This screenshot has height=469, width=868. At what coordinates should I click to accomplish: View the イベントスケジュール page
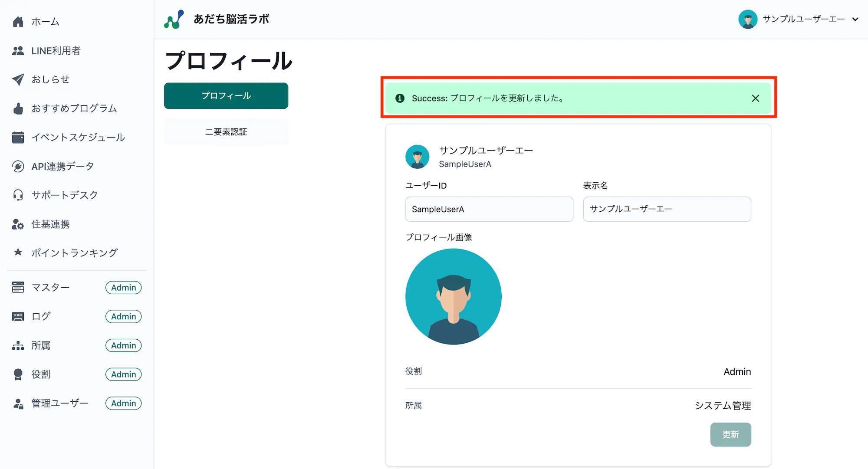(x=79, y=138)
